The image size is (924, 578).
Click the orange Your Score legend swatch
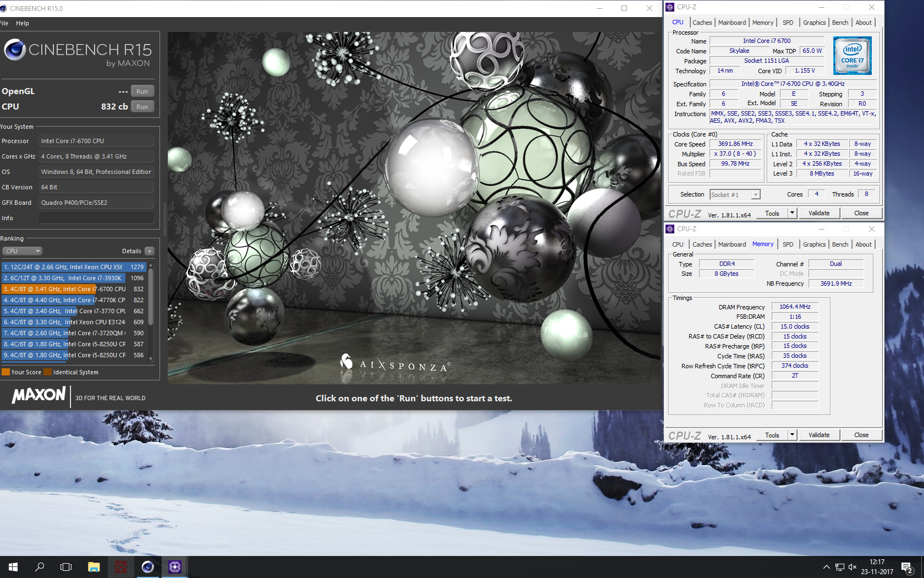pos(6,372)
